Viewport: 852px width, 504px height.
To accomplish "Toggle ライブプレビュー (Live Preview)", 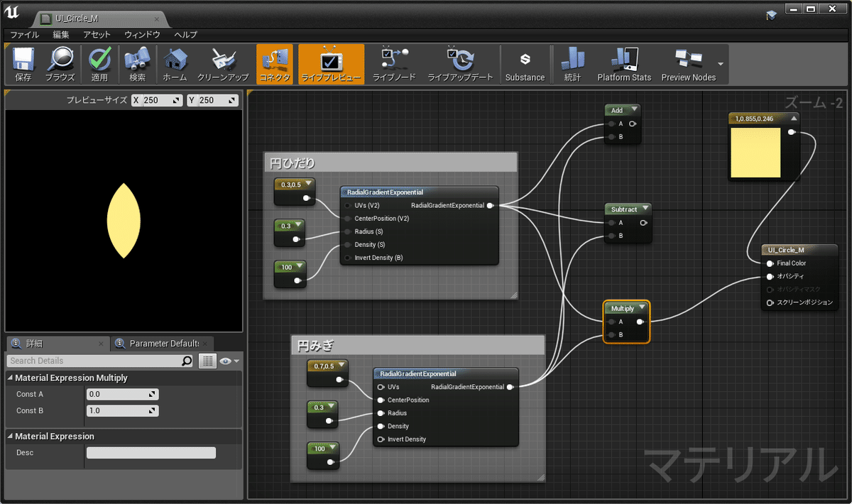I will coord(331,64).
